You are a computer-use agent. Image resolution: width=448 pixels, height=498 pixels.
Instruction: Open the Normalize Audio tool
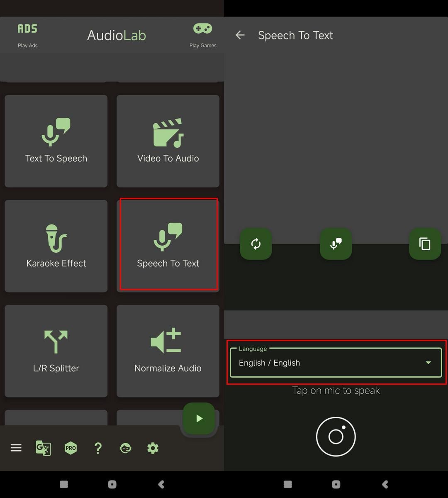(x=168, y=351)
